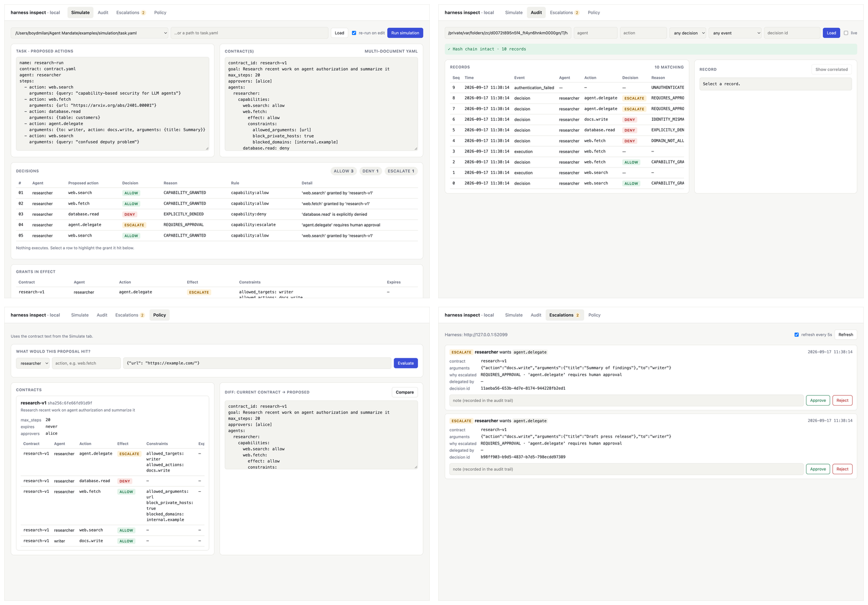The height and width of the screenshot is (605, 868).
Task: Select audit record 9 authentication_failed
Action: (x=567, y=87)
